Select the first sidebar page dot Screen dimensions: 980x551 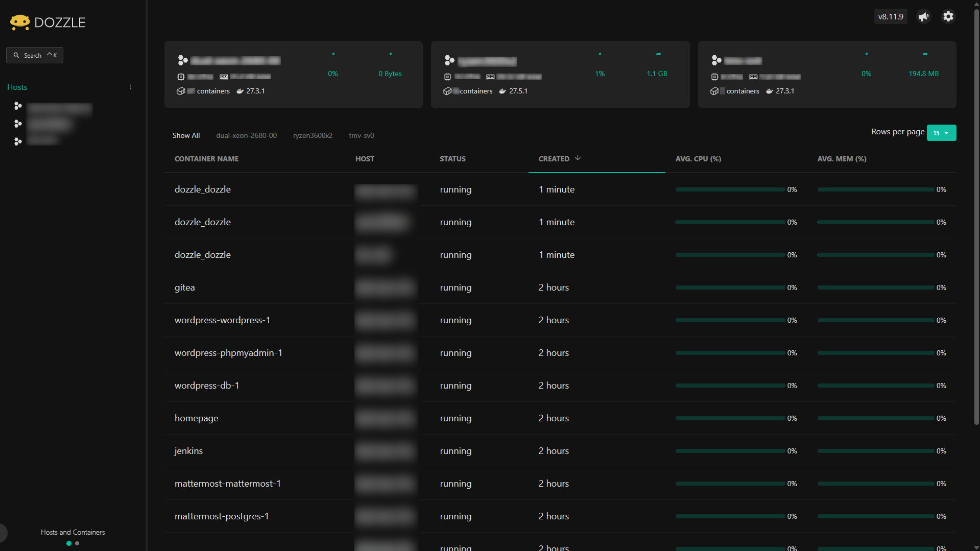click(x=69, y=543)
